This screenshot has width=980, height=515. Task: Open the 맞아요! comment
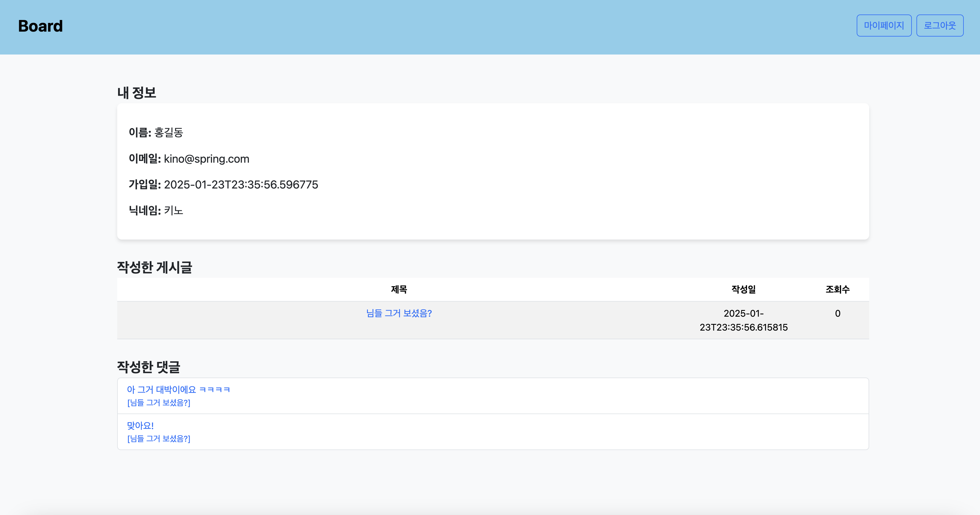click(140, 425)
